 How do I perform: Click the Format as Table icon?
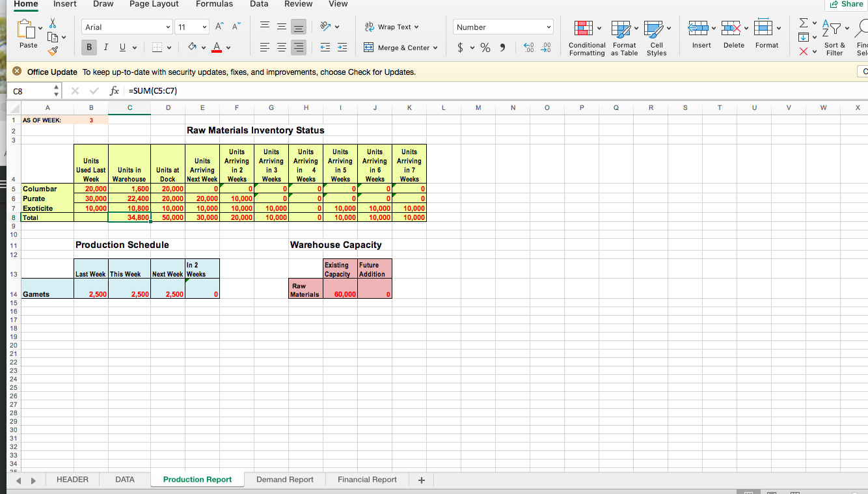point(621,28)
